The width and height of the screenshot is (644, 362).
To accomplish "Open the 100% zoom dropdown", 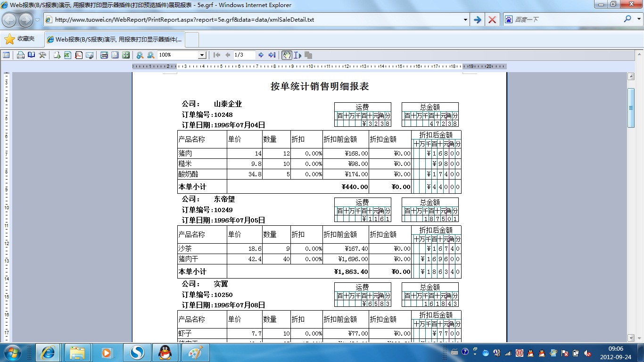I will pos(202,55).
